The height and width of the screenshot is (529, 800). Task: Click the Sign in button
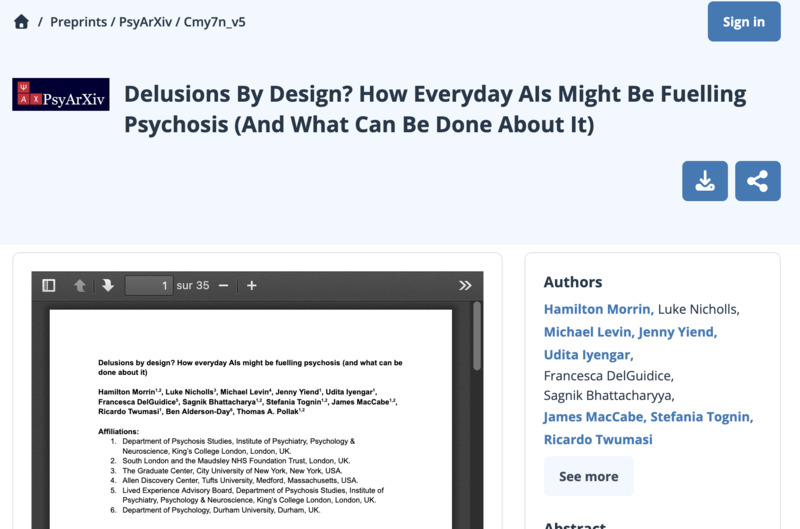tap(744, 21)
